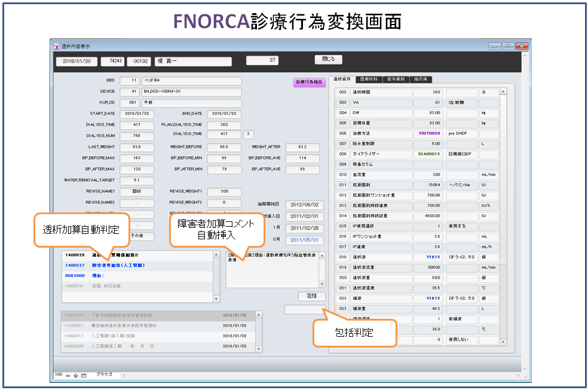
Task: Click row 010 血流量 value 300
Action: click(428, 175)
